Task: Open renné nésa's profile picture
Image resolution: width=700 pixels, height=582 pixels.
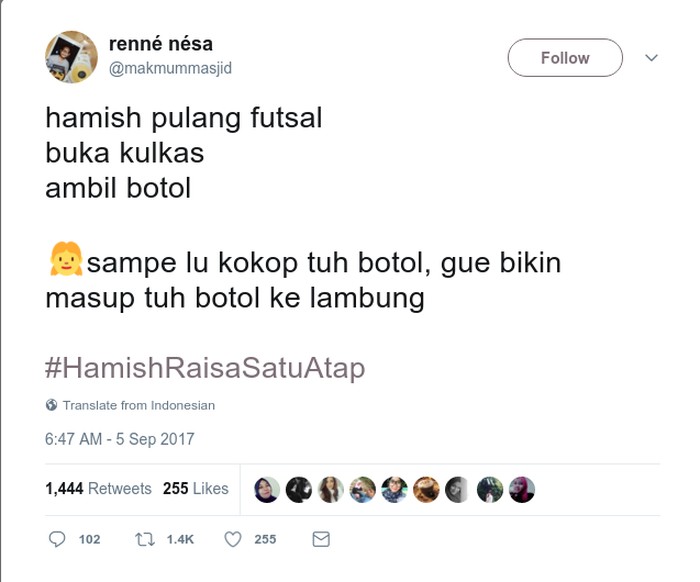Action: tap(71, 57)
